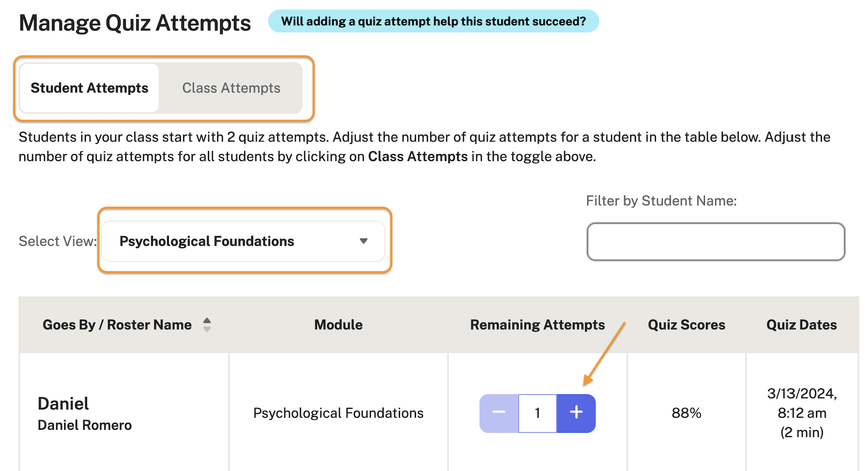This screenshot has height=471, width=868.
Task: Click inside the Filter by Student Name field
Action: coord(716,242)
